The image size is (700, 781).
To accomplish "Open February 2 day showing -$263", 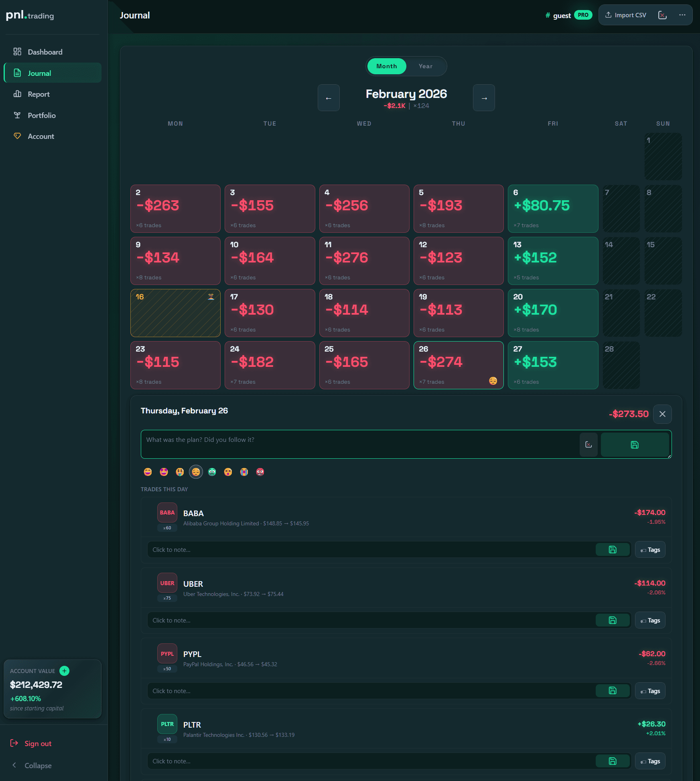I will coord(175,209).
